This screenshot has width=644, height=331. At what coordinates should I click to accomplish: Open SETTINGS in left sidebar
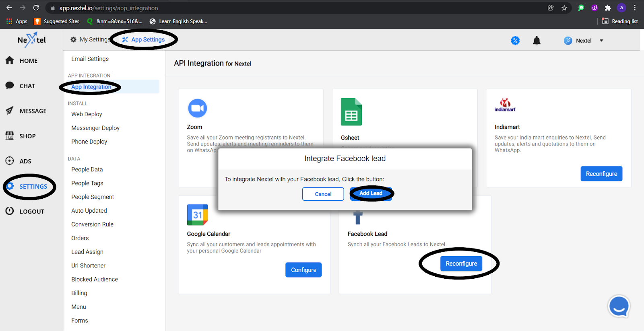tap(27, 186)
